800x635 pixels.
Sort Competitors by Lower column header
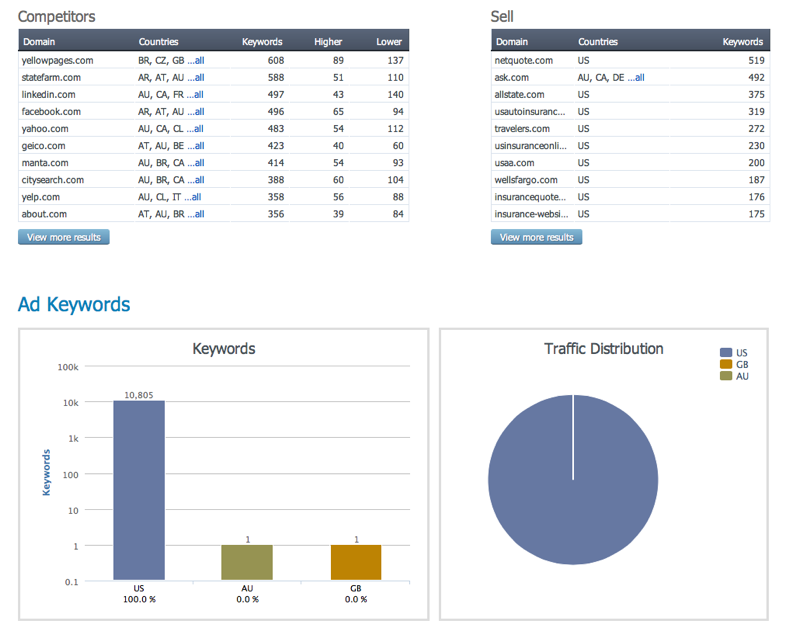coord(389,42)
